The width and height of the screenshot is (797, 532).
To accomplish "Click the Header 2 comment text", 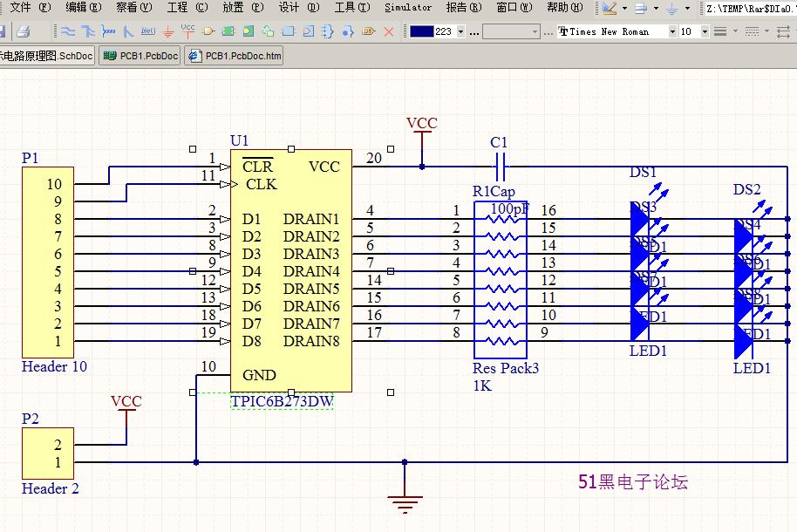I will [51, 488].
